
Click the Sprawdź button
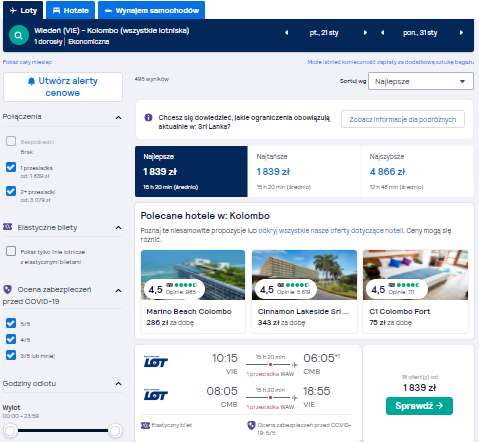[x=419, y=406]
